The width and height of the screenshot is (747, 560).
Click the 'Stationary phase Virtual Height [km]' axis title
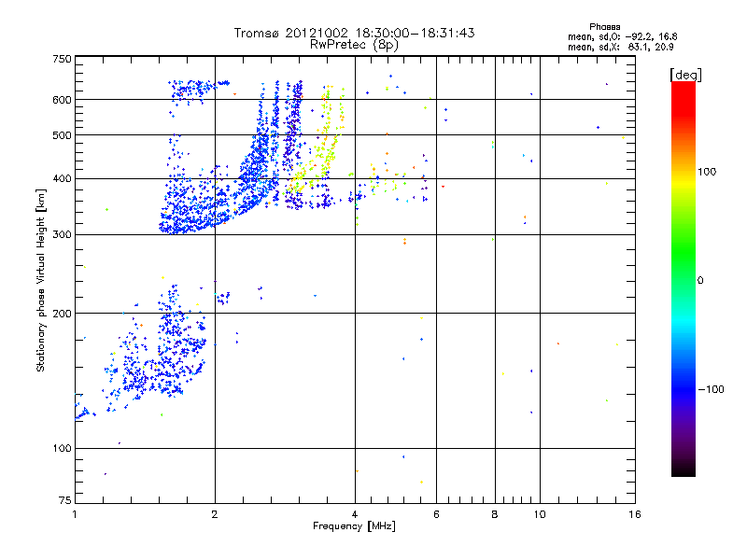pos(41,281)
